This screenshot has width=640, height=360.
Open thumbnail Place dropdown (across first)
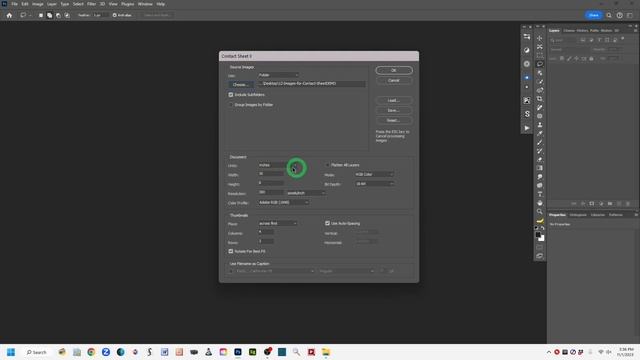(x=278, y=224)
